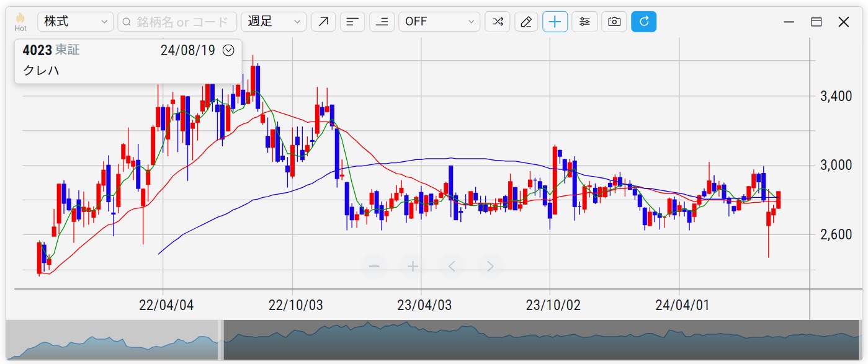868x364 pixels.
Task: Click the shuffle arrows icon
Action: [x=498, y=22]
